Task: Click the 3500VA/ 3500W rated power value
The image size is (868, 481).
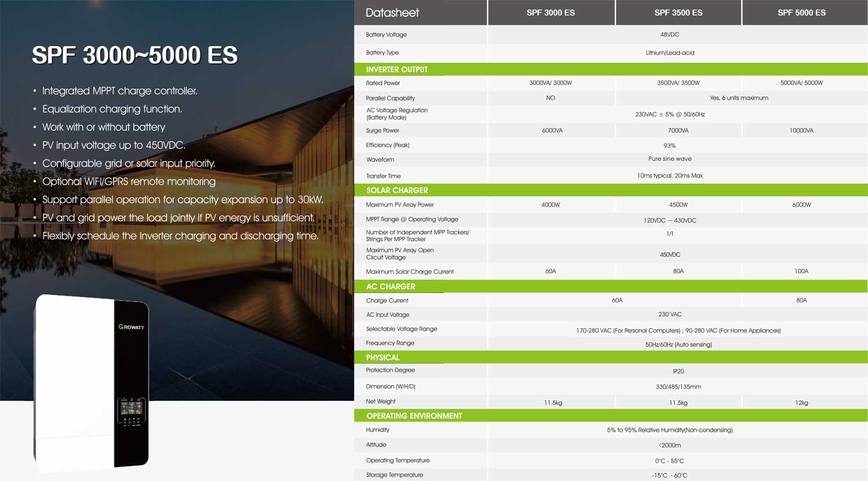Action: pyautogui.click(x=678, y=83)
